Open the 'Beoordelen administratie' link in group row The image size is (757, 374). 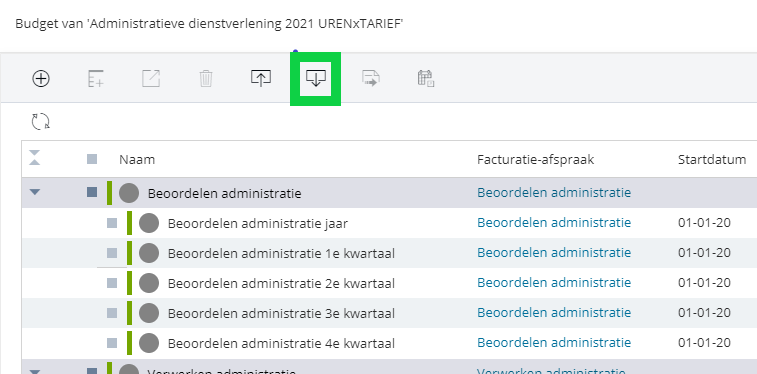click(554, 193)
